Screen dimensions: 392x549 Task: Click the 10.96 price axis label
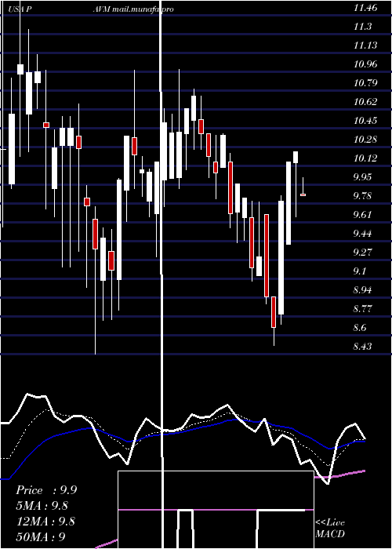[x=365, y=64]
